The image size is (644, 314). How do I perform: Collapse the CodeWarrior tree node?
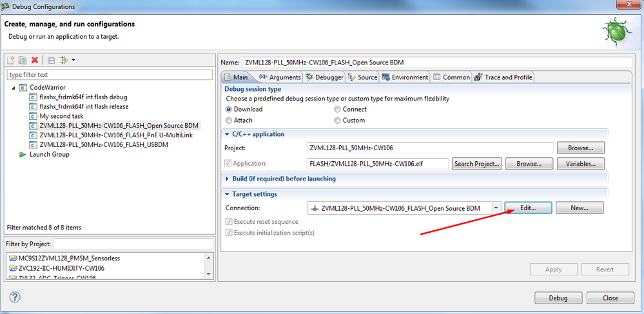(x=13, y=88)
